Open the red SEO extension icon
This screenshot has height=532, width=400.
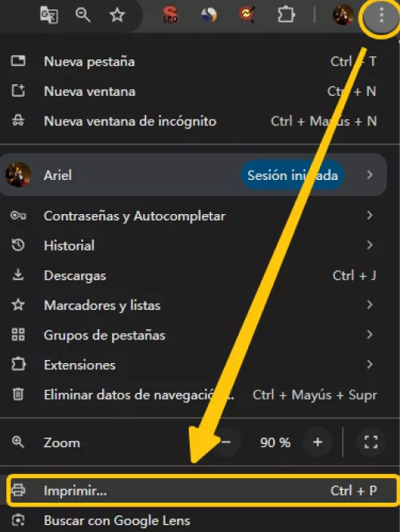pyautogui.click(x=170, y=15)
